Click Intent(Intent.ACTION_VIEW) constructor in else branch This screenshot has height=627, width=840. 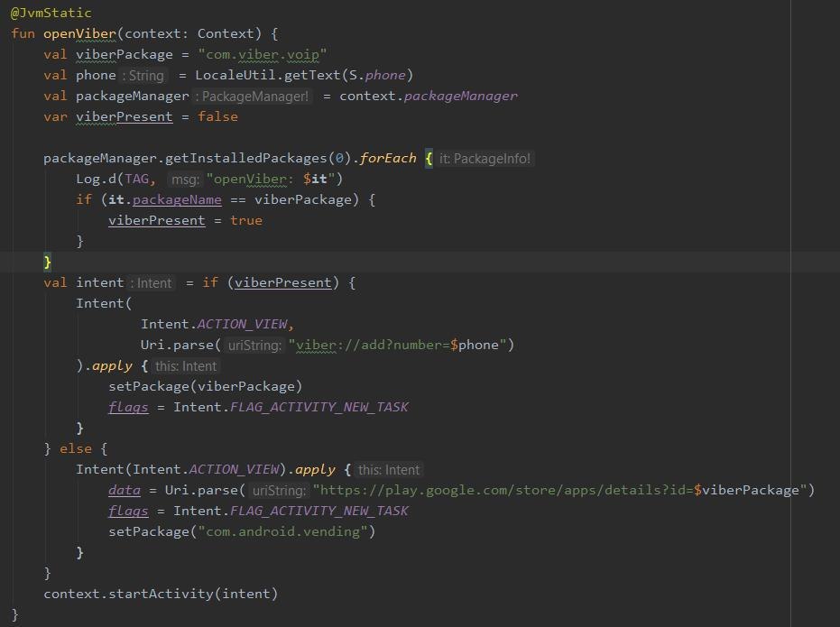click(x=181, y=470)
